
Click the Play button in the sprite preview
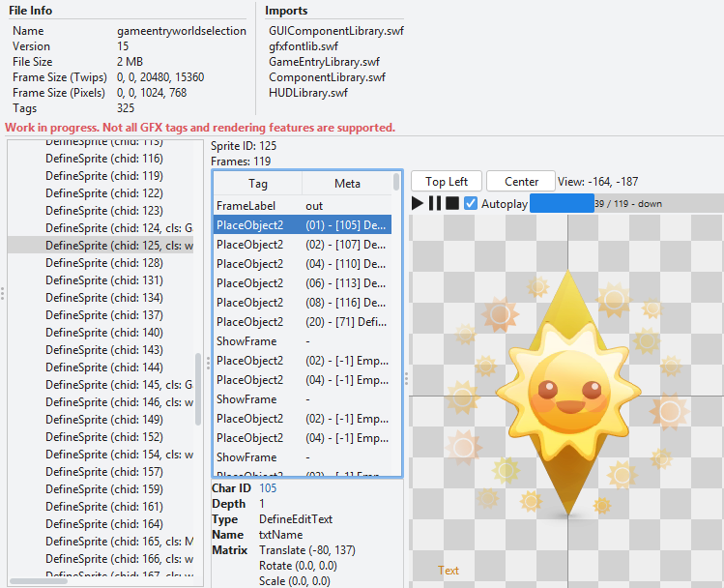point(418,203)
